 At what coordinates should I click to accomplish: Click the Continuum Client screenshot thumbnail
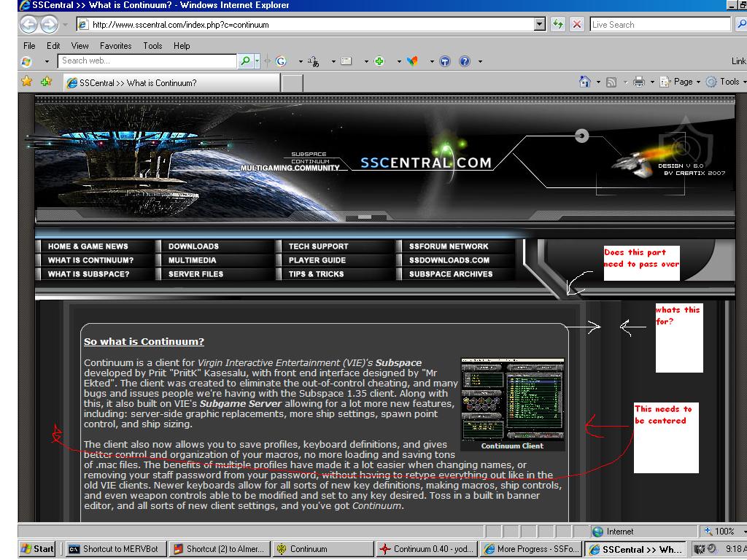coord(513,400)
